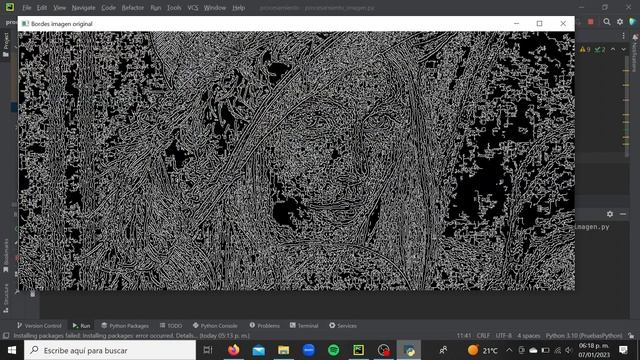640x360 pixels.
Task: Open the VCS menu
Action: click(x=193, y=8)
